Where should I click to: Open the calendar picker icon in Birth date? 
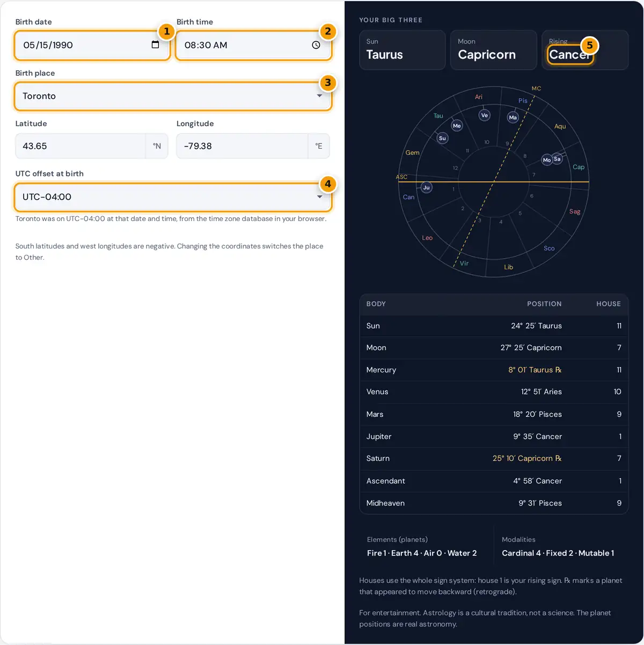pos(155,45)
